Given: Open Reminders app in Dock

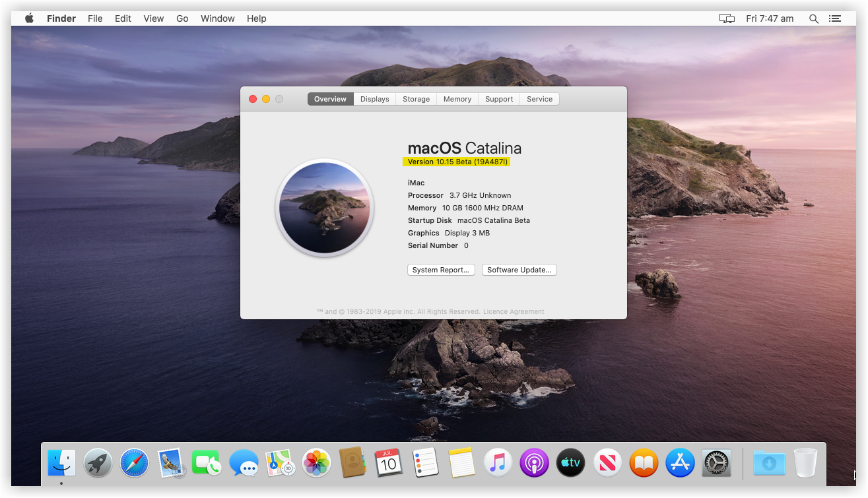Looking at the screenshot, I should (425, 462).
